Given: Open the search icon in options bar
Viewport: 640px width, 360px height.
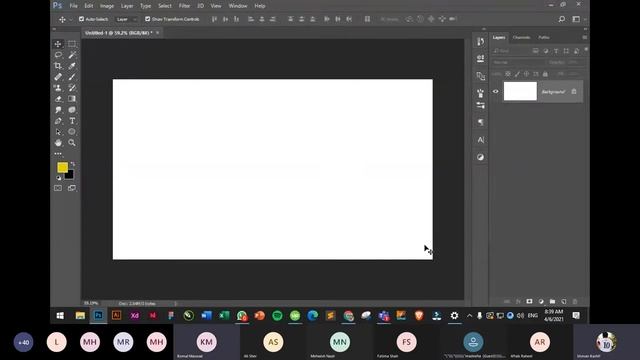Looking at the screenshot, I should [x=562, y=19].
